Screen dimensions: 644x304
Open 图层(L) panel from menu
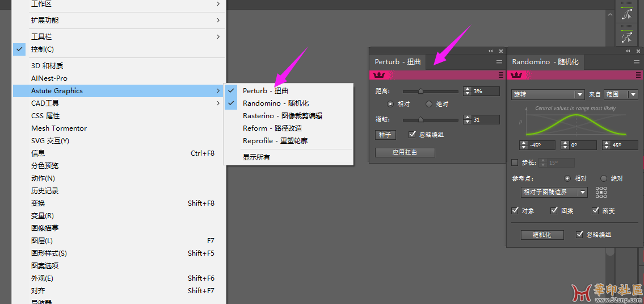tap(120, 241)
